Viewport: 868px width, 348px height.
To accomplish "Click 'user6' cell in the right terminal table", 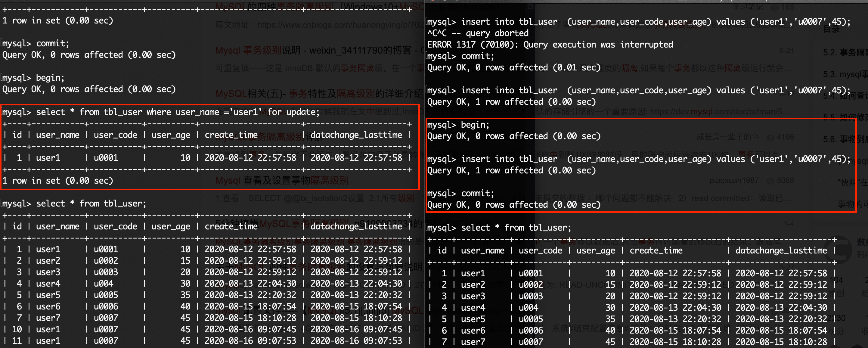I will [x=473, y=331].
